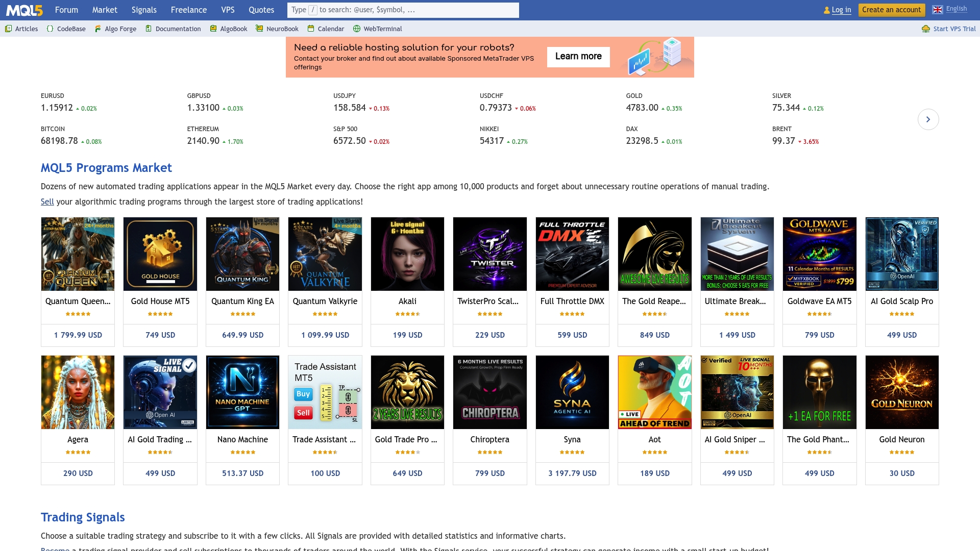The width and height of the screenshot is (980, 551).
Task: Open the MQL5 Programs Market heading
Action: 106,168
